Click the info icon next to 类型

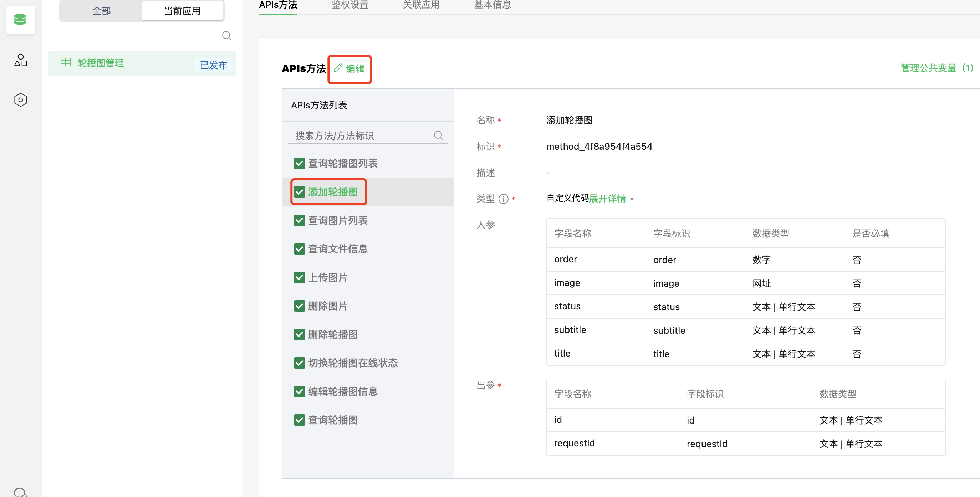point(503,199)
